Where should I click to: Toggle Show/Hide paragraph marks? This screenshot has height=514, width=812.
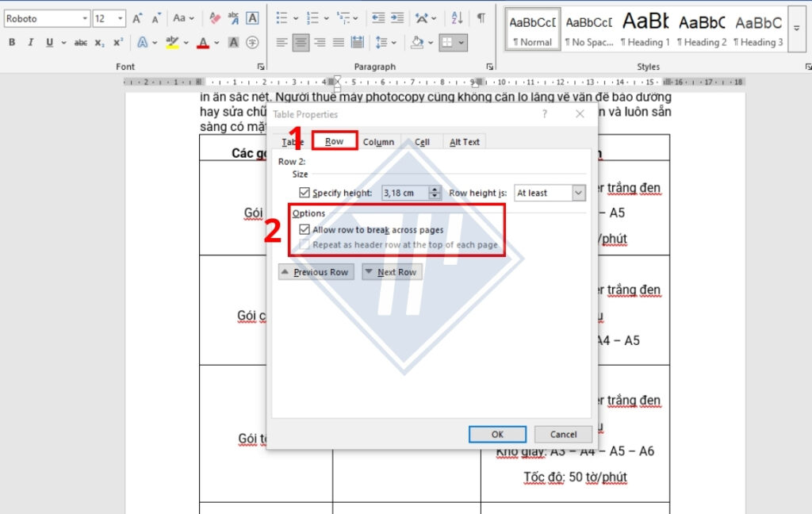[481, 19]
